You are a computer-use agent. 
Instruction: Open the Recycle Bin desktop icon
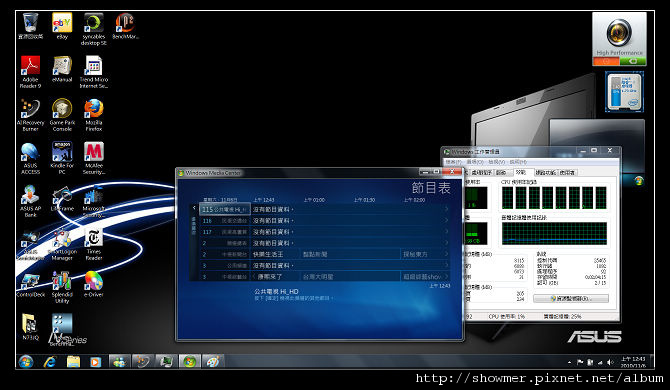point(30,26)
